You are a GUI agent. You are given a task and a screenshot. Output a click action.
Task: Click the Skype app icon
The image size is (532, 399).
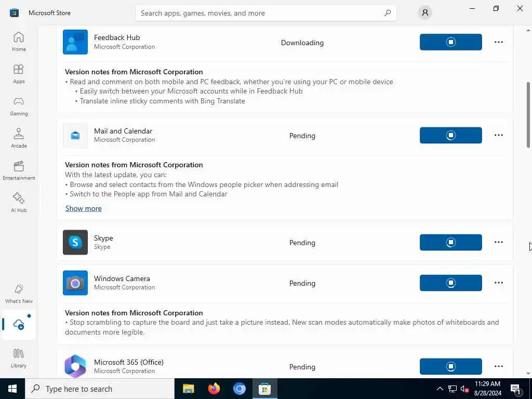pos(75,242)
